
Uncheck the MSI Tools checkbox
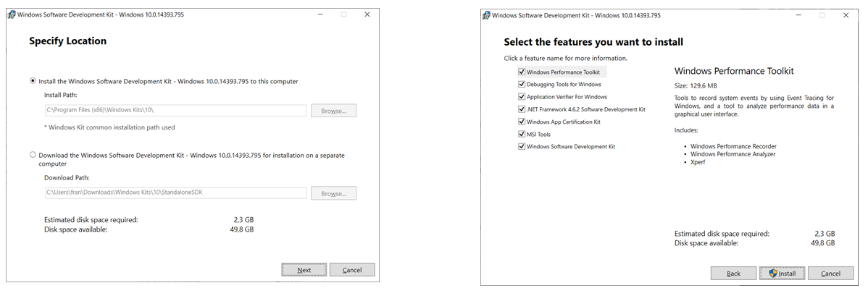(522, 134)
